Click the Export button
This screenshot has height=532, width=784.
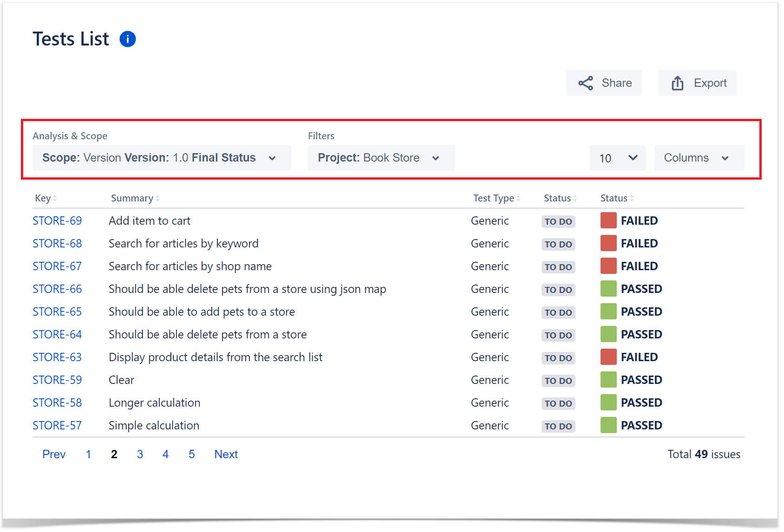pyautogui.click(x=697, y=83)
